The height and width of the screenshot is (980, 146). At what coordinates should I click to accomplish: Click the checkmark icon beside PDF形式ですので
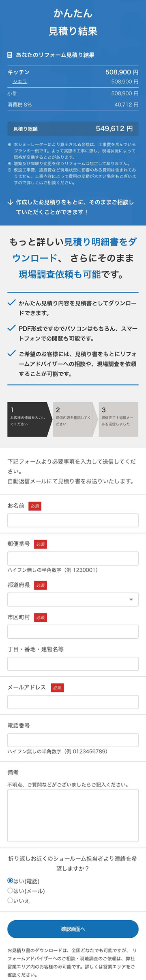[12, 328]
